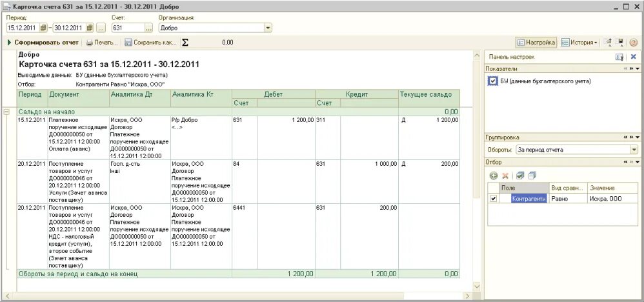The height and width of the screenshot is (302, 644).
Task: Open account 631 selection ellipsis button
Action: [148, 28]
